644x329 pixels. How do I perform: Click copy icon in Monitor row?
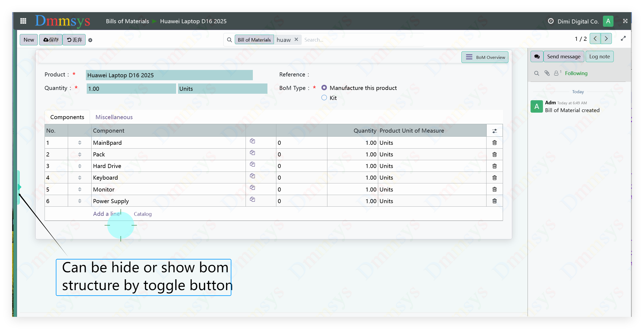tap(252, 187)
